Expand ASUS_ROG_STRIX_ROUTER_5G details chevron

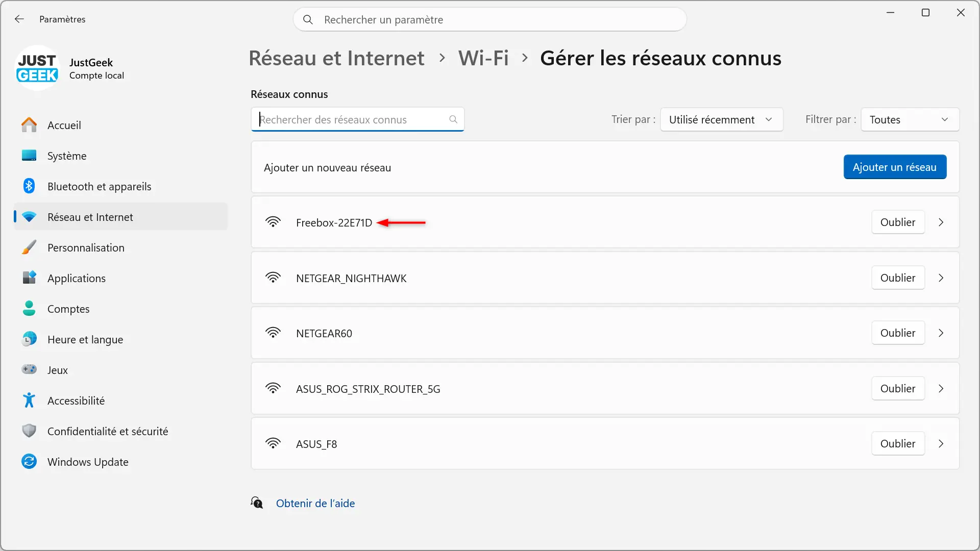[x=941, y=389]
